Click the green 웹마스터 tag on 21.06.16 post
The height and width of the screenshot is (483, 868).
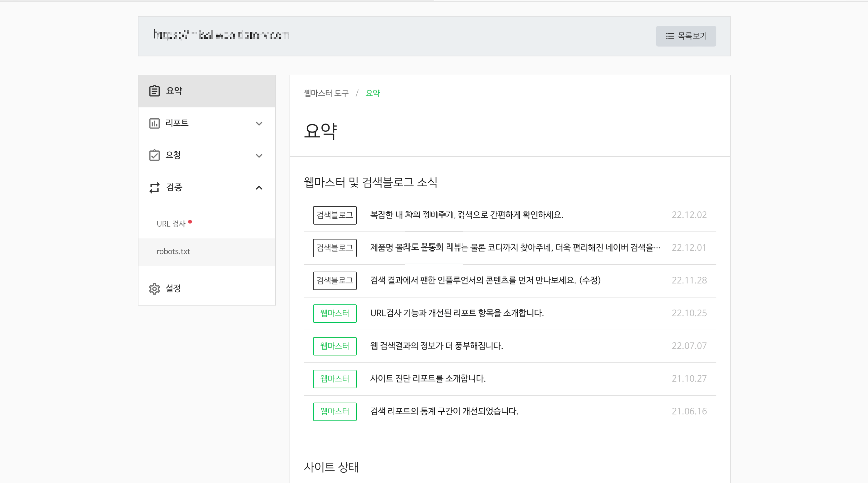point(334,411)
